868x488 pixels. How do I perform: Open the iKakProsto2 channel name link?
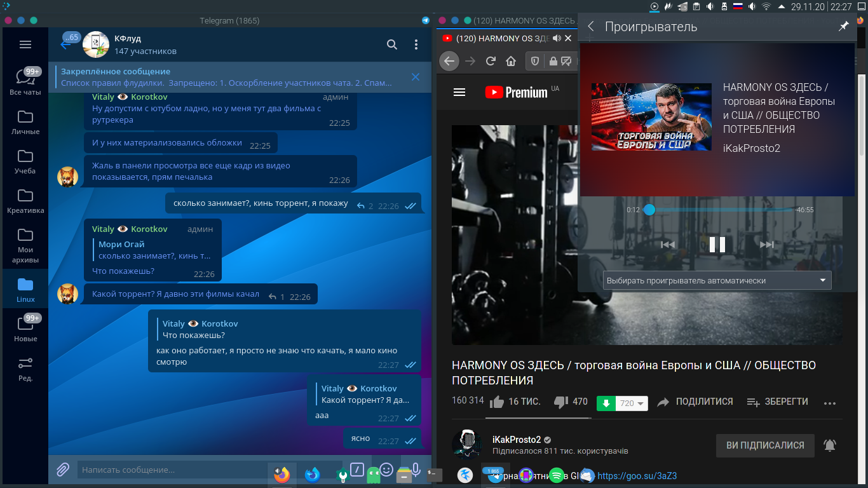[517, 440]
